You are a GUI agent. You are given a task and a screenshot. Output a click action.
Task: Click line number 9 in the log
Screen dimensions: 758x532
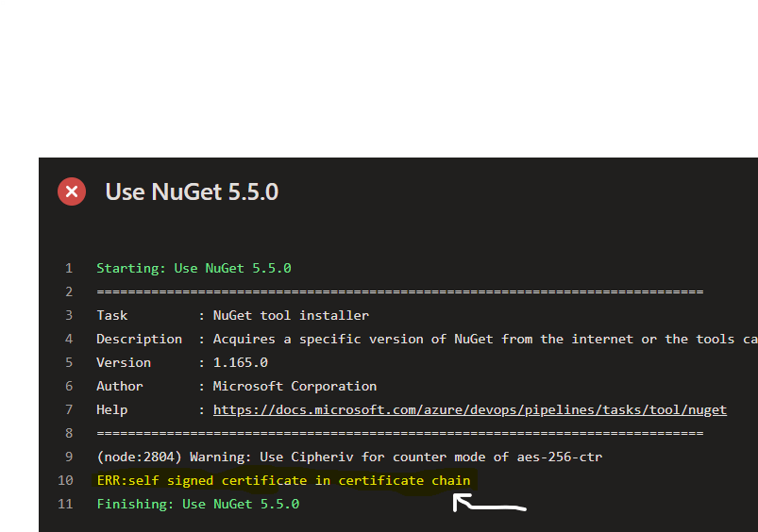69,457
